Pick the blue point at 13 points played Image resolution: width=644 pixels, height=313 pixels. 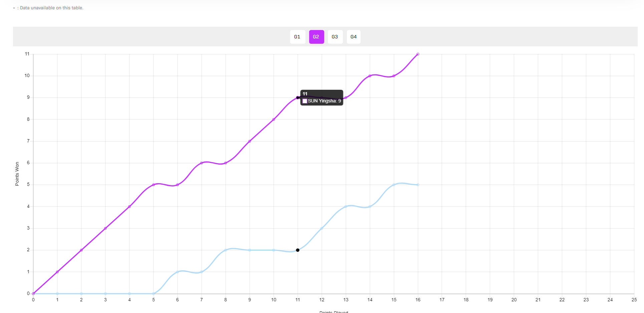point(346,207)
